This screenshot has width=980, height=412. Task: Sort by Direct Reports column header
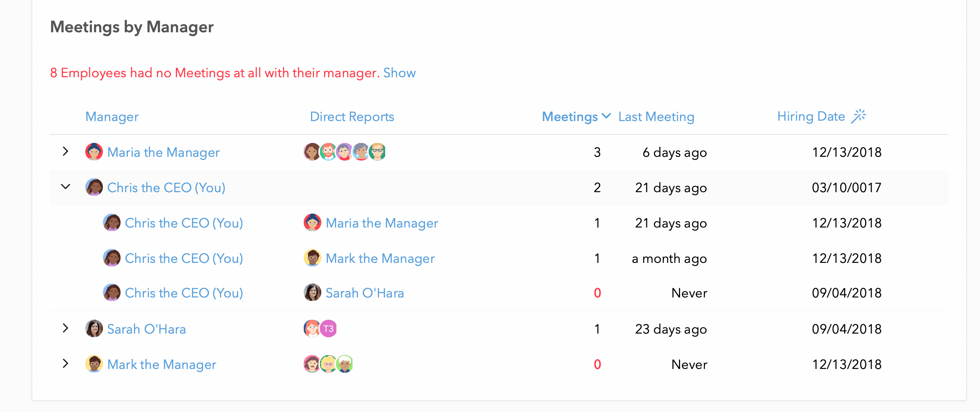tap(352, 117)
